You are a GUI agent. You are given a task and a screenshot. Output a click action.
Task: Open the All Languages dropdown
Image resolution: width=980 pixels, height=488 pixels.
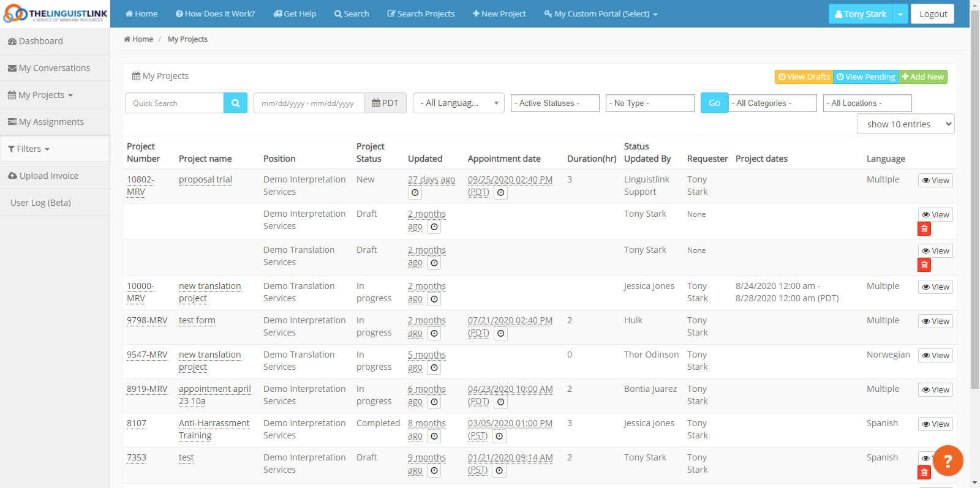pos(458,103)
